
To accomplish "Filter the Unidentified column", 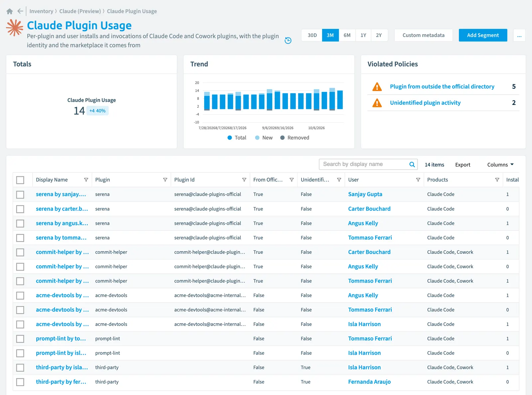I will pos(339,180).
